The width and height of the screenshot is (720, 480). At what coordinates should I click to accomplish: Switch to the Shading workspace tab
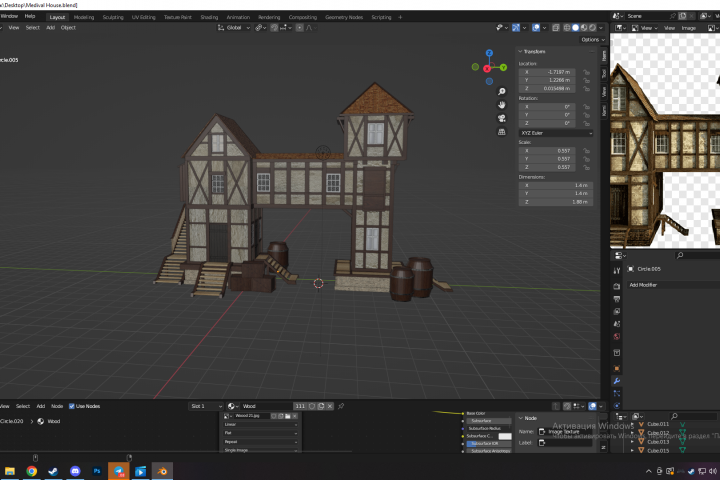209,17
